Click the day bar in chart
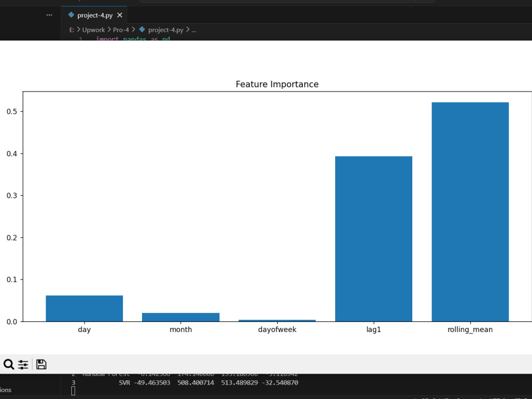This screenshot has width=532, height=399. click(84, 309)
